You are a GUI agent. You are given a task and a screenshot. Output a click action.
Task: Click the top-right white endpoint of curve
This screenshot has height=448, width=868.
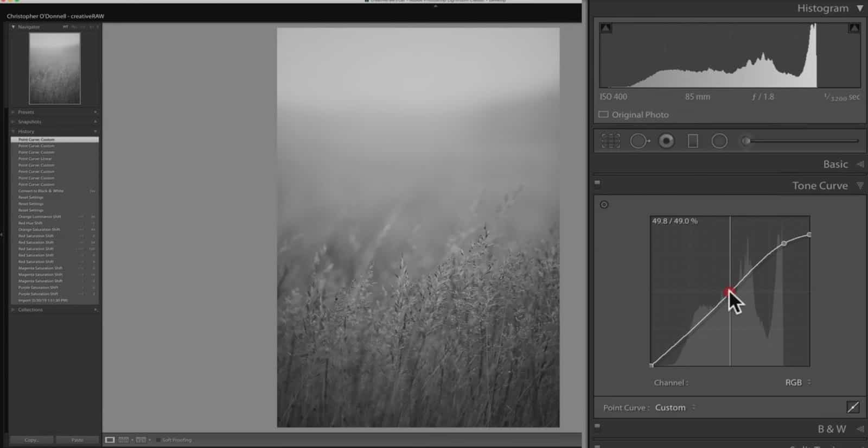point(809,235)
